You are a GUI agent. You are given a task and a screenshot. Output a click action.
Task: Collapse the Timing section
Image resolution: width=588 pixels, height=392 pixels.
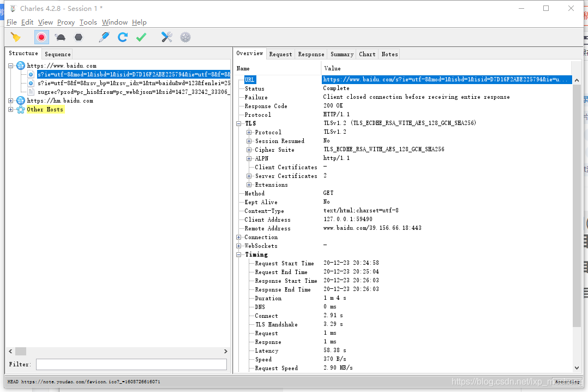pos(238,254)
